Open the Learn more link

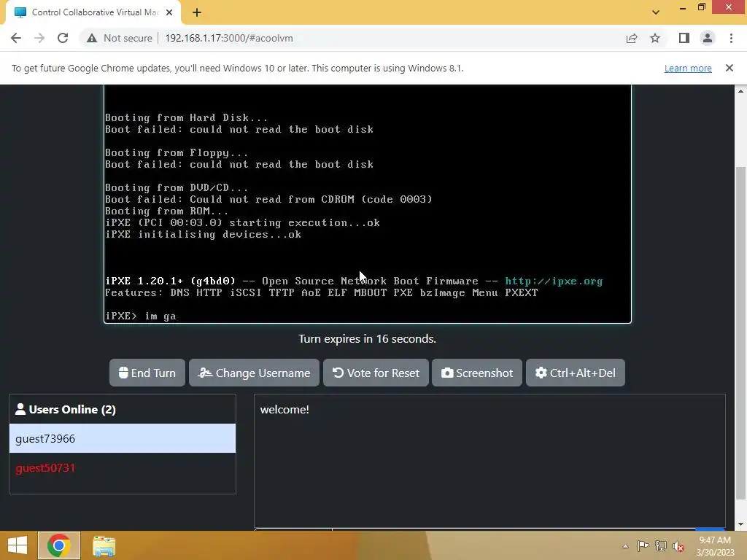pos(688,68)
